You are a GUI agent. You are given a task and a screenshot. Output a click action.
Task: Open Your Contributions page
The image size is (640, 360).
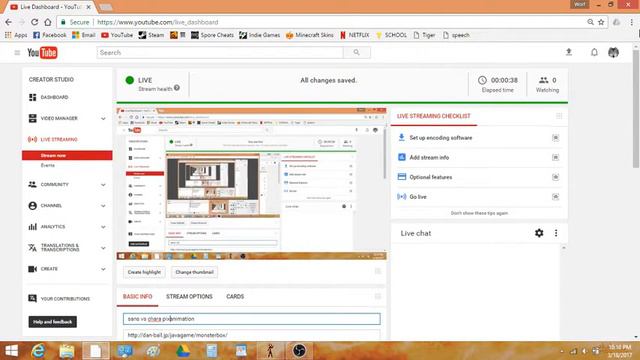coord(65,299)
